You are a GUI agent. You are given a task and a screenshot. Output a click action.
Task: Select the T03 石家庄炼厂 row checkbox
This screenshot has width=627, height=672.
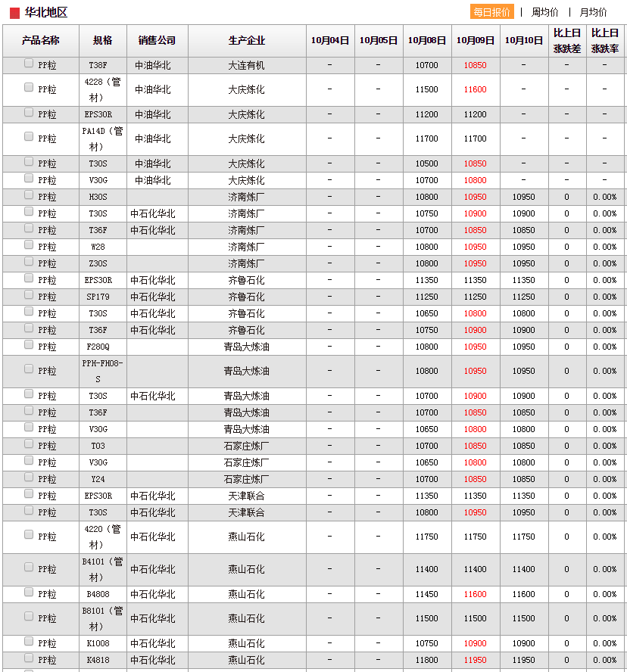pyautogui.click(x=29, y=444)
